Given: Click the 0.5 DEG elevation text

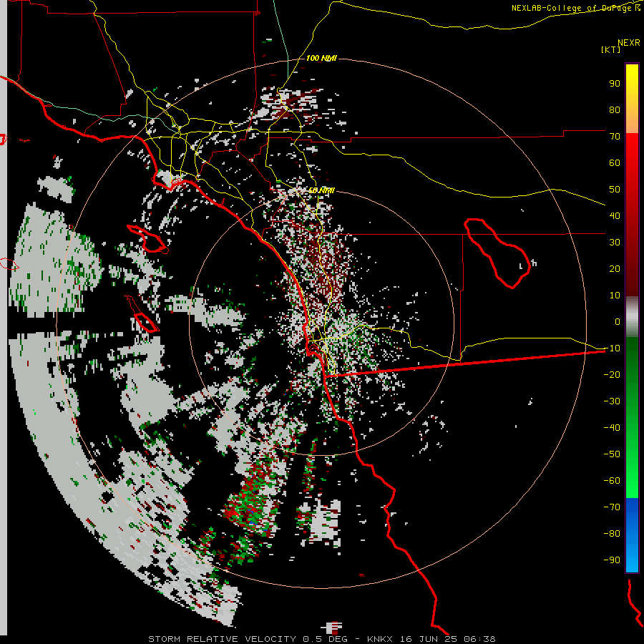Looking at the screenshot, I should coord(325,639).
